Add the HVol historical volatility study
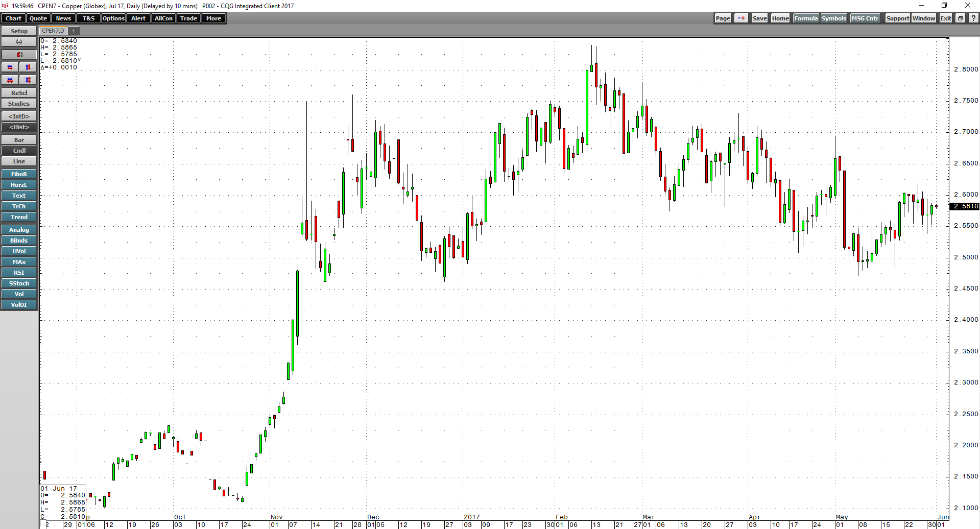The height and width of the screenshot is (529, 980). [x=19, y=251]
